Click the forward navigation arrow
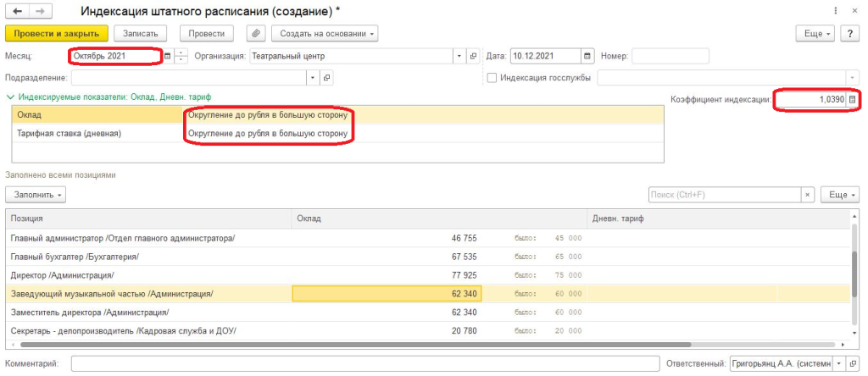868x376 pixels. (38, 12)
